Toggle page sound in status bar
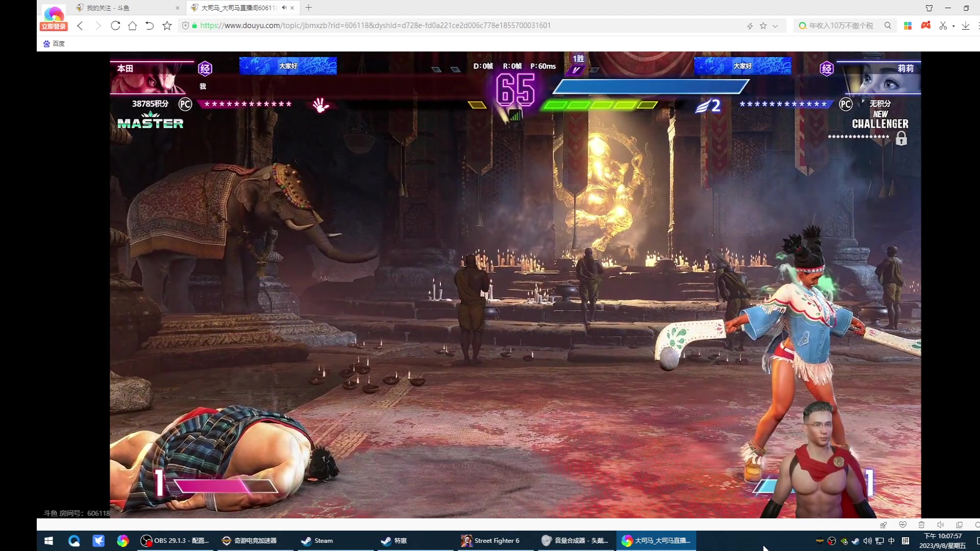 pos(940,525)
